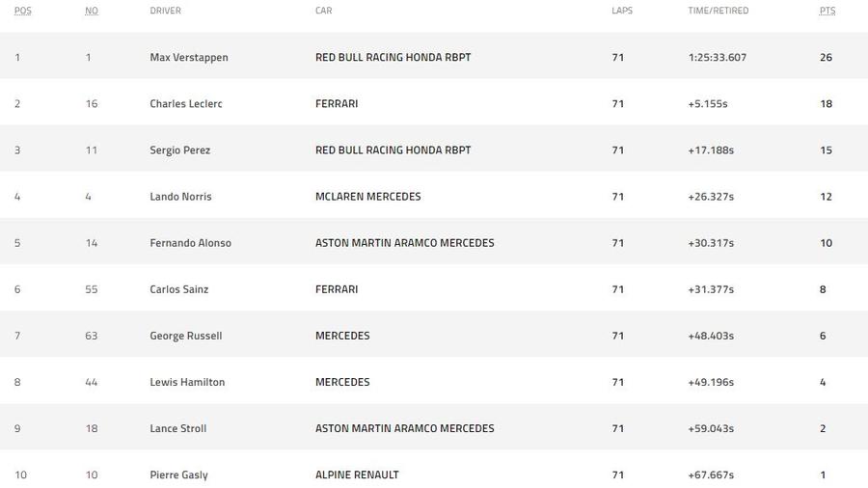
Task: Select Pierre Gasly driver name
Action: point(178,475)
